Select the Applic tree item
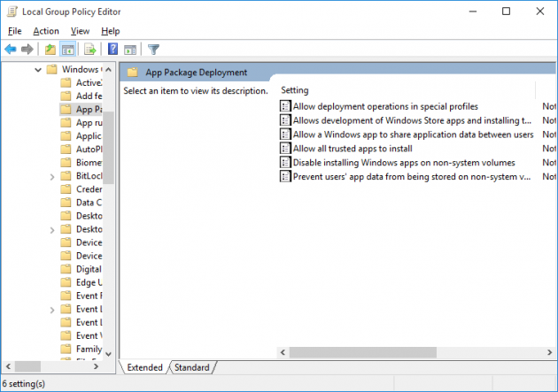The image size is (558, 392). pos(89,135)
